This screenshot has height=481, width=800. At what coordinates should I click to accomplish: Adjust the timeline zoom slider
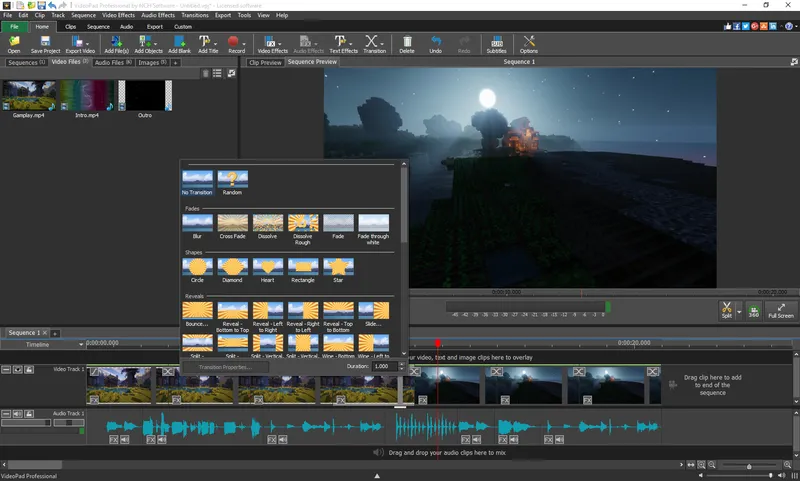point(749,466)
